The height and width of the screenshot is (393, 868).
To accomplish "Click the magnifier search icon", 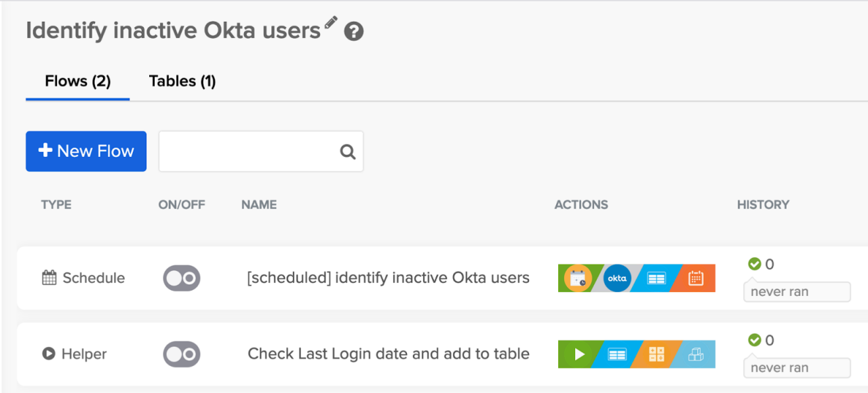I will (x=348, y=151).
